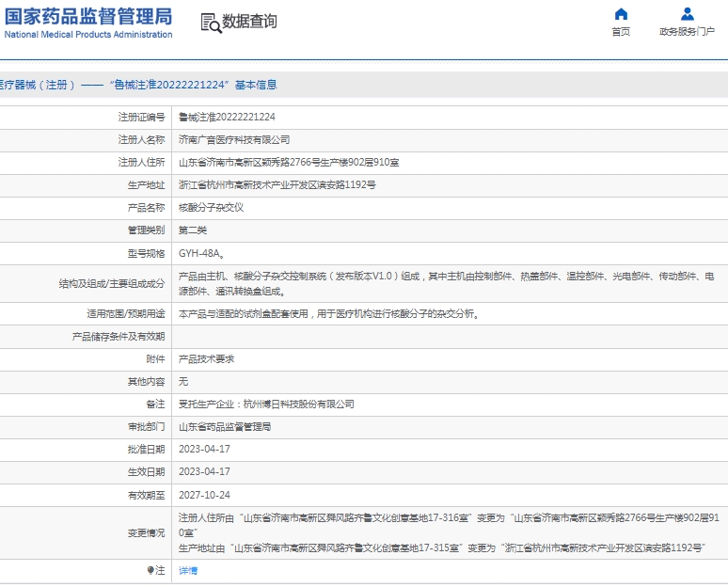728x587 pixels.
Task: Click the 审批部门 row label
Action: point(146,427)
